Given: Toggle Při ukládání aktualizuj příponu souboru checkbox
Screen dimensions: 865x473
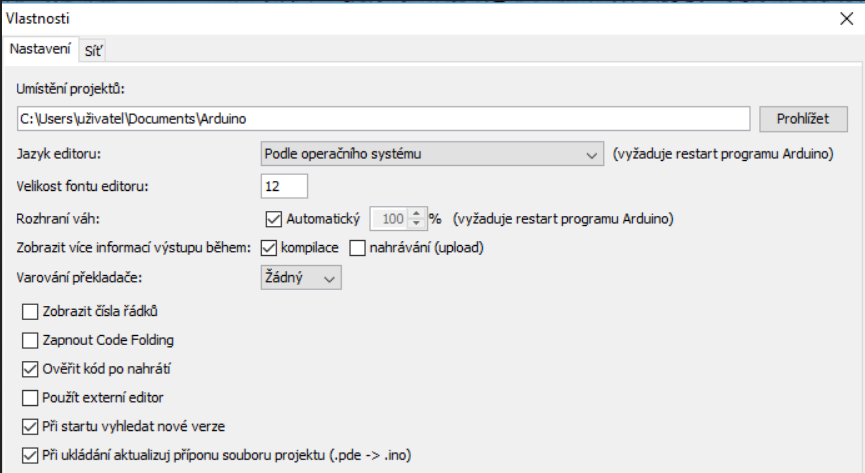Looking at the screenshot, I should [29, 455].
